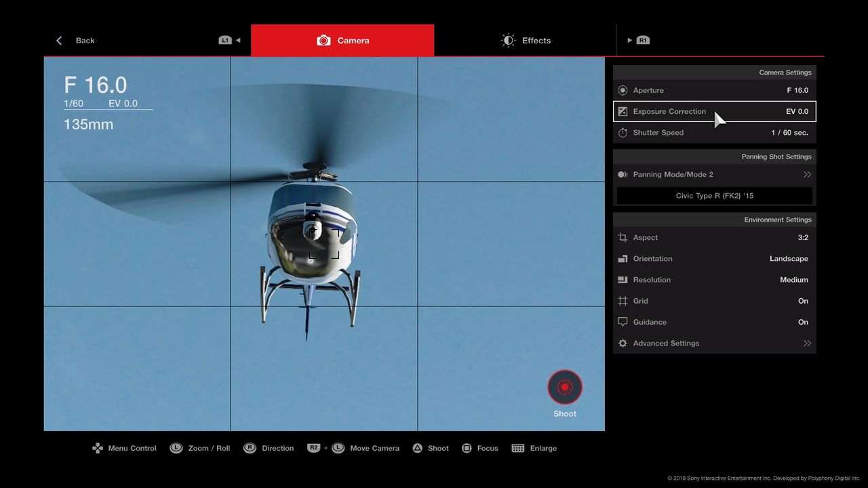Click the Enlarge keyboard icon
The image size is (868, 488).
pyautogui.click(x=518, y=448)
